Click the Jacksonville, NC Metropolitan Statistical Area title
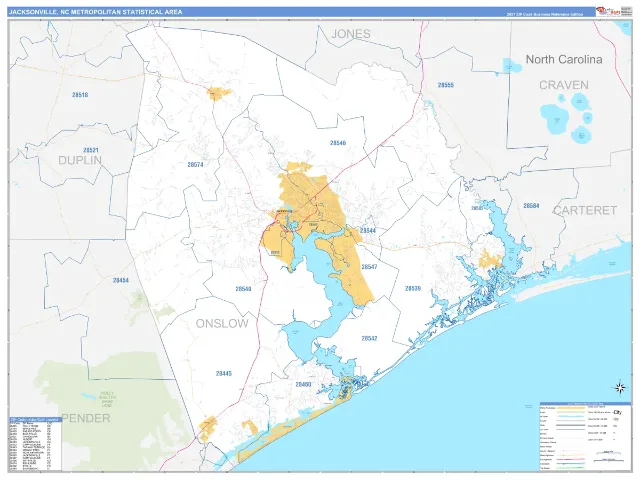 pyautogui.click(x=96, y=12)
